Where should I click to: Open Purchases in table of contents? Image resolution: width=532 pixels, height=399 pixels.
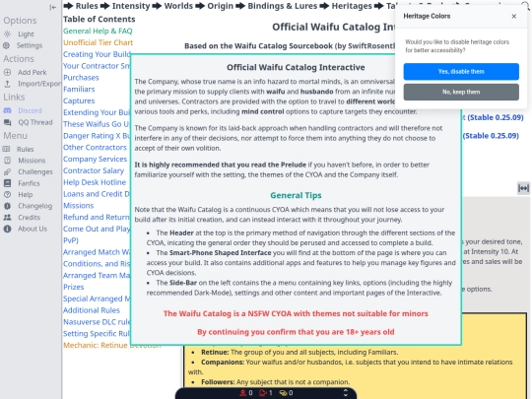coord(81,78)
